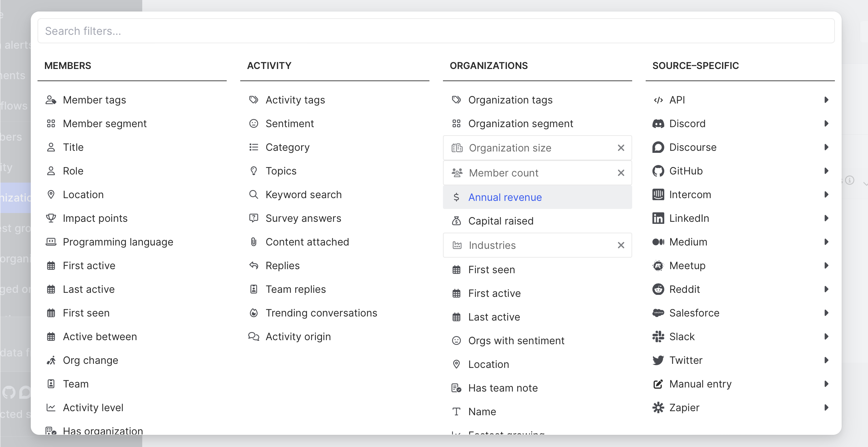
Task: Click the LinkedIn logo icon
Action: tap(658, 218)
